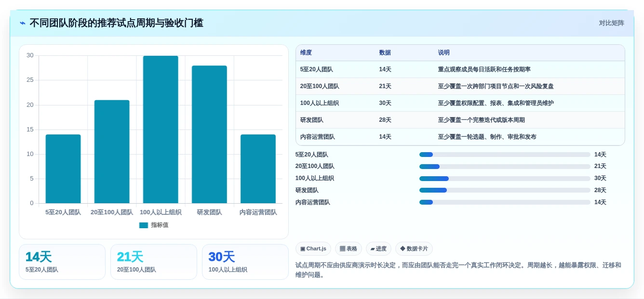Click the progress bar for 研发团队

[505, 190]
